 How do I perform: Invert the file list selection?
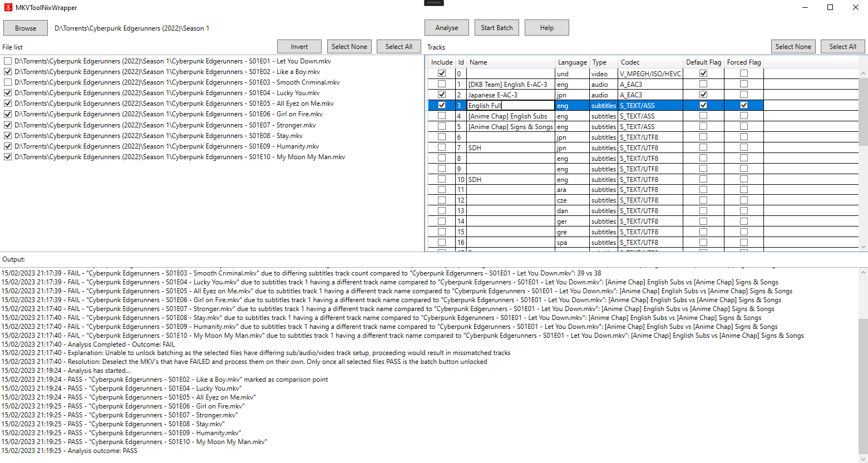[299, 47]
